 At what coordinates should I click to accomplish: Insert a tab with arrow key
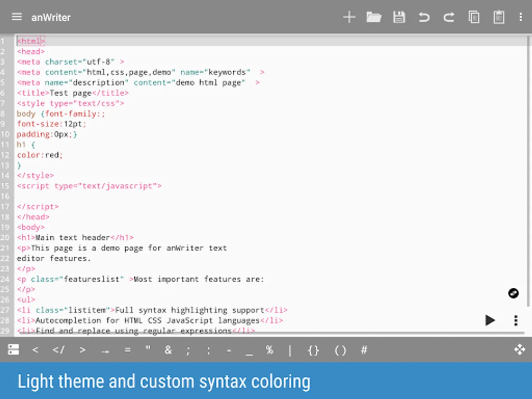(x=105, y=350)
